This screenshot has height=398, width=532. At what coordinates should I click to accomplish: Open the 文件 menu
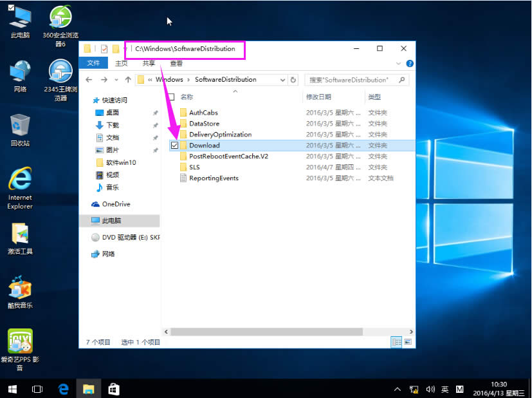click(94, 62)
